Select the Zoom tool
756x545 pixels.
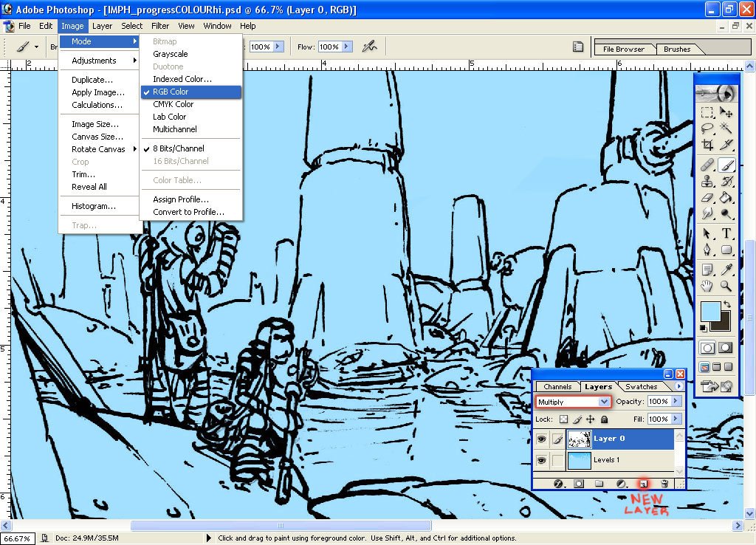726,286
